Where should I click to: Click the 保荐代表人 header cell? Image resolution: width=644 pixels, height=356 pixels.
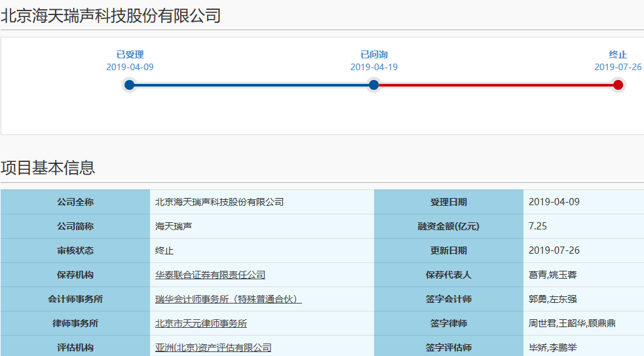coord(449,275)
